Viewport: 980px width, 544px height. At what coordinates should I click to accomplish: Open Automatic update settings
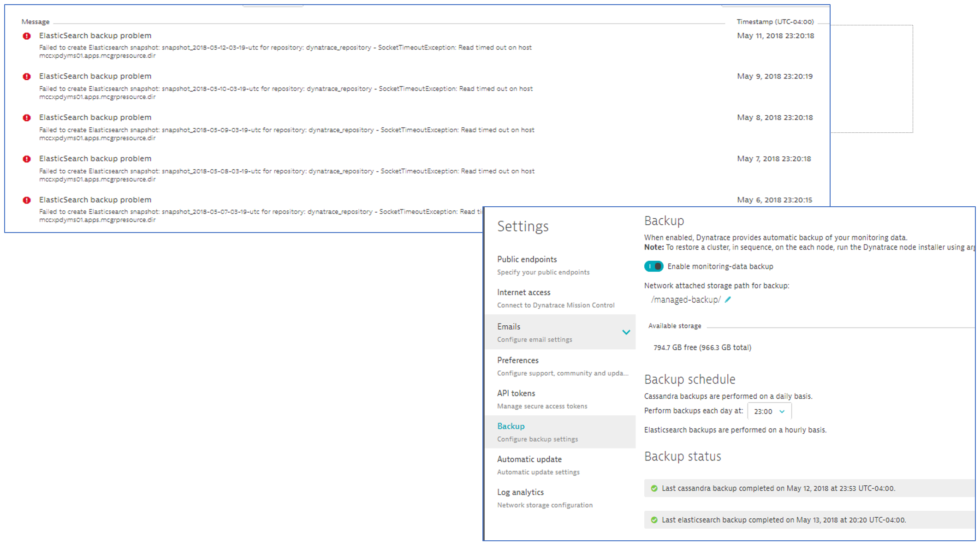[529, 459]
